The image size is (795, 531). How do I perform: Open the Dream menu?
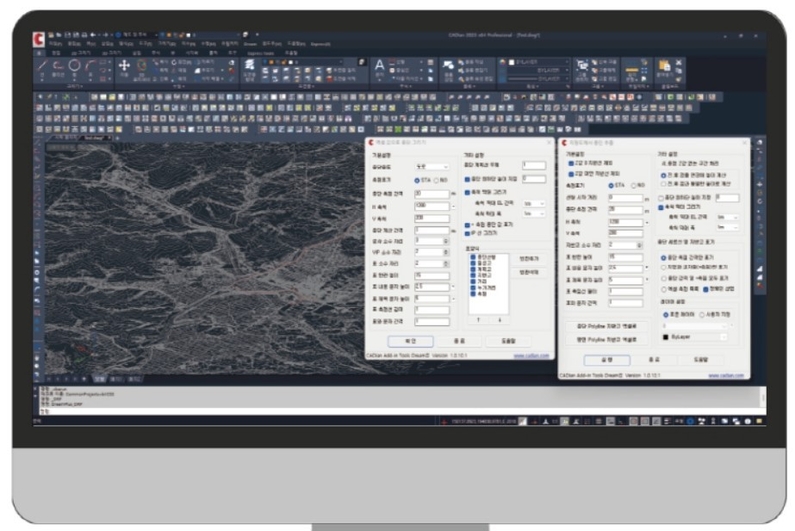coord(250,44)
